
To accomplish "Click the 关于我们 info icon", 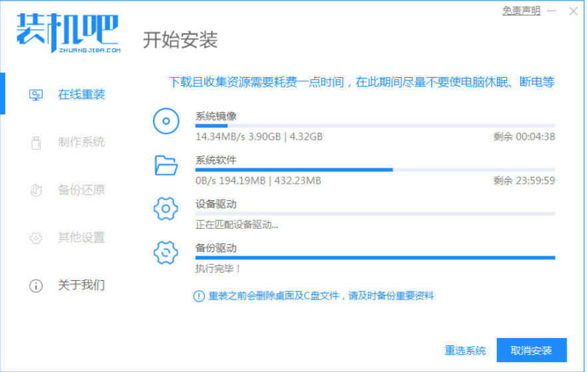I will (36, 285).
